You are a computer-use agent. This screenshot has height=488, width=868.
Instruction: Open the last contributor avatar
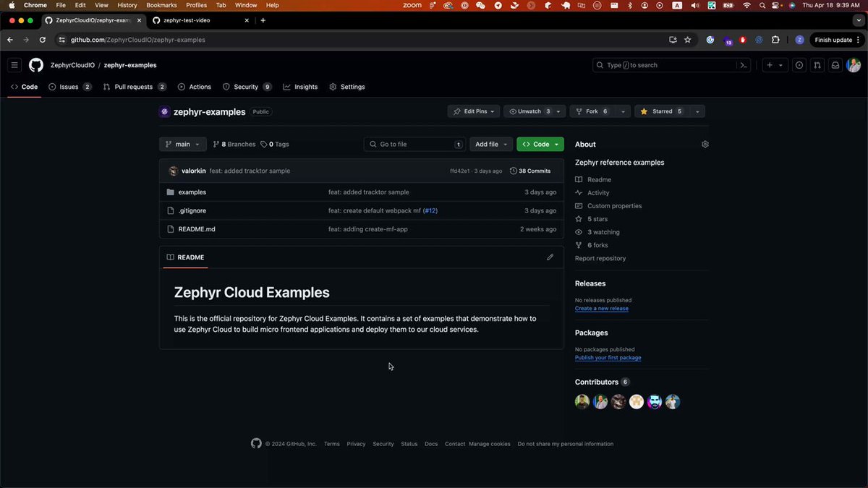pos(673,402)
